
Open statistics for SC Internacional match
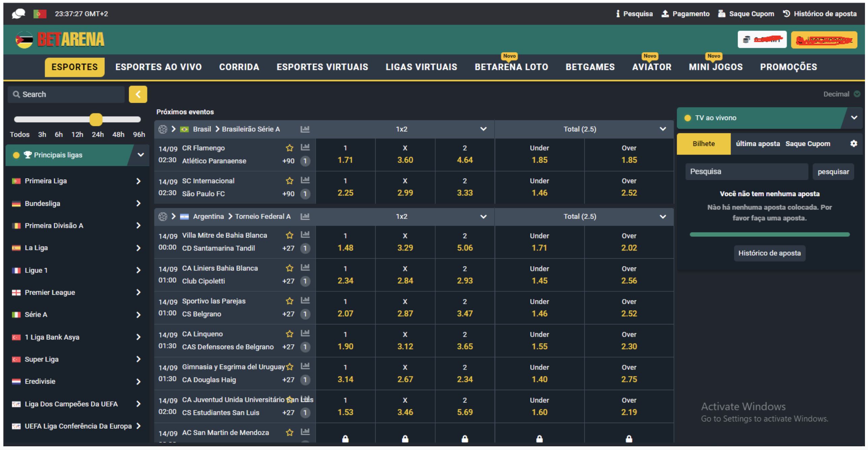[x=305, y=180]
